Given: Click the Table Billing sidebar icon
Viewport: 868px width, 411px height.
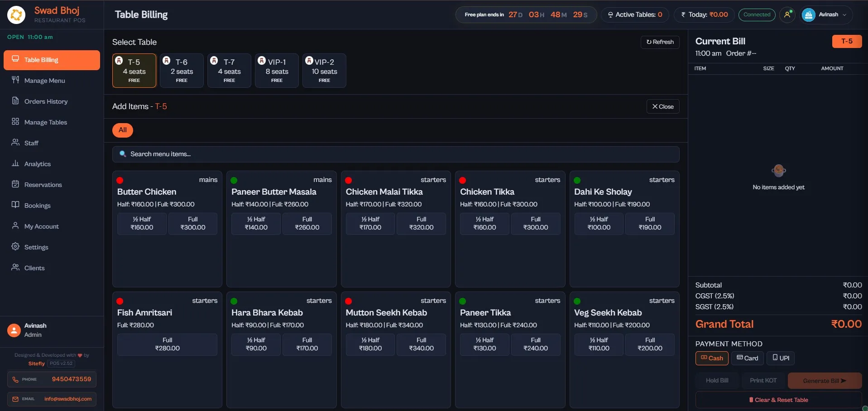Looking at the screenshot, I should pyautogui.click(x=15, y=59).
